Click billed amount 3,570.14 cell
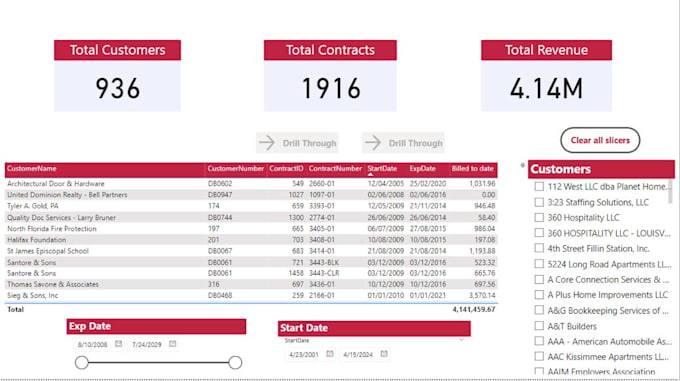This screenshot has height=381, width=680. [482, 296]
